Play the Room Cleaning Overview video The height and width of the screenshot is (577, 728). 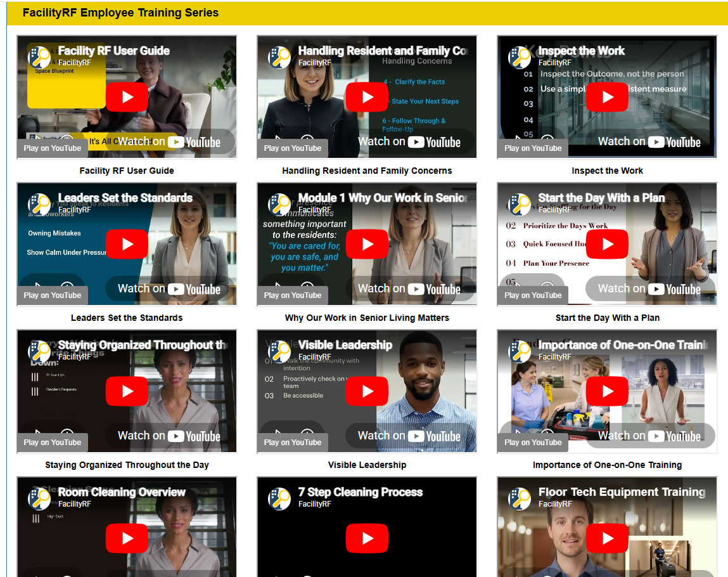[x=127, y=538]
